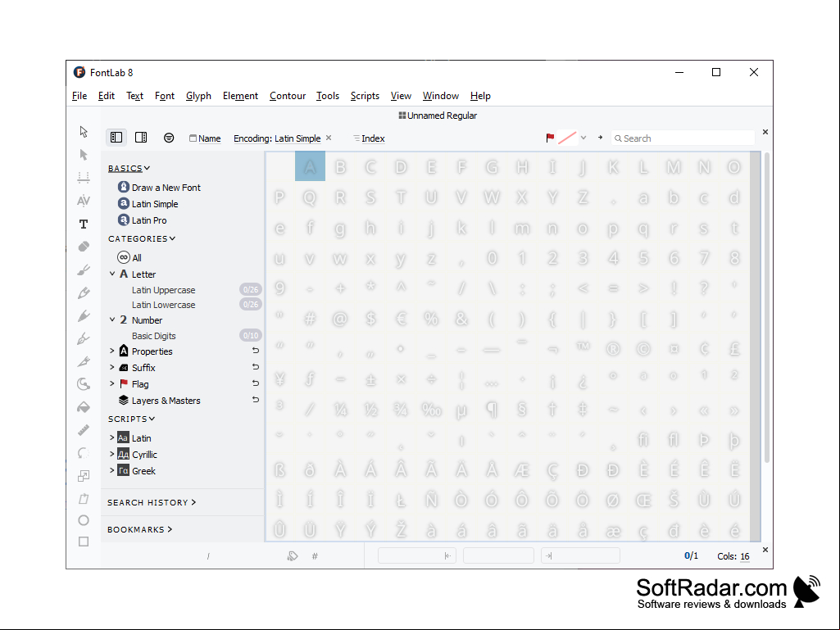The image size is (840, 630).
Task: Select the Scale tool
Action: 84,476
